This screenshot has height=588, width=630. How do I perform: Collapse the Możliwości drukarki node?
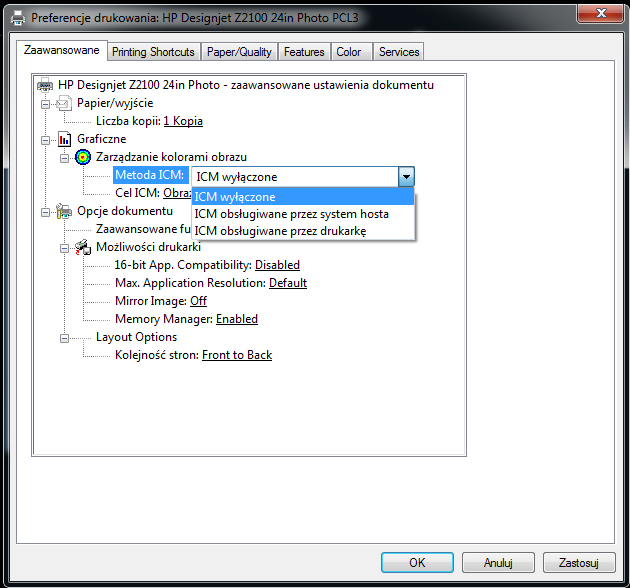point(65,248)
